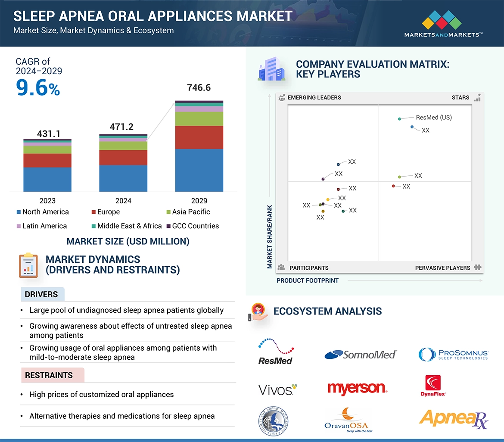The width and height of the screenshot is (504, 442).
Task: Click the Europe red legend swatch
Action: click(93, 212)
